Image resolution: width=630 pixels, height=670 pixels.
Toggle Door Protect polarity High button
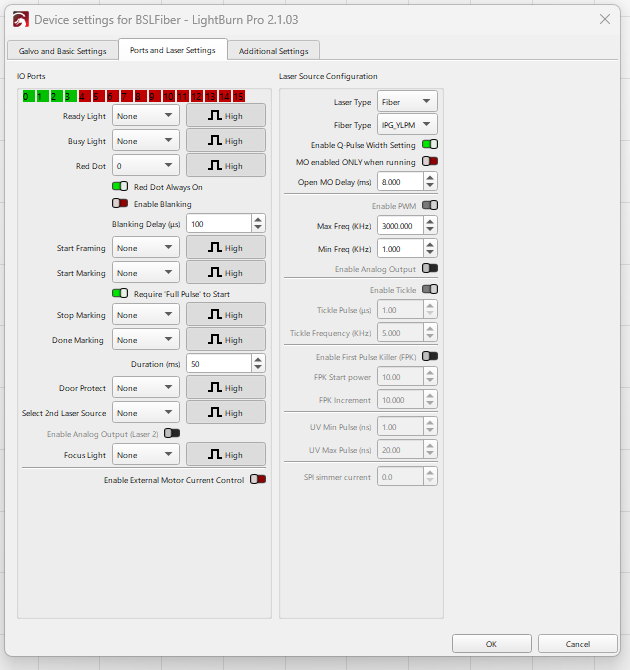click(x=226, y=388)
